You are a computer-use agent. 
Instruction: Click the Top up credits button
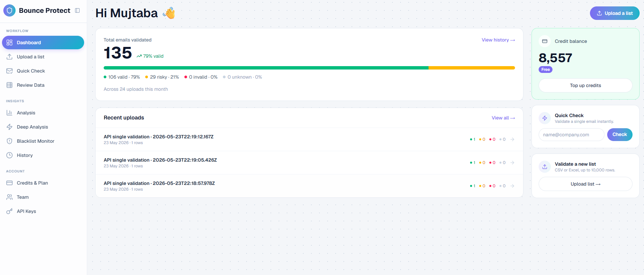tap(586, 85)
